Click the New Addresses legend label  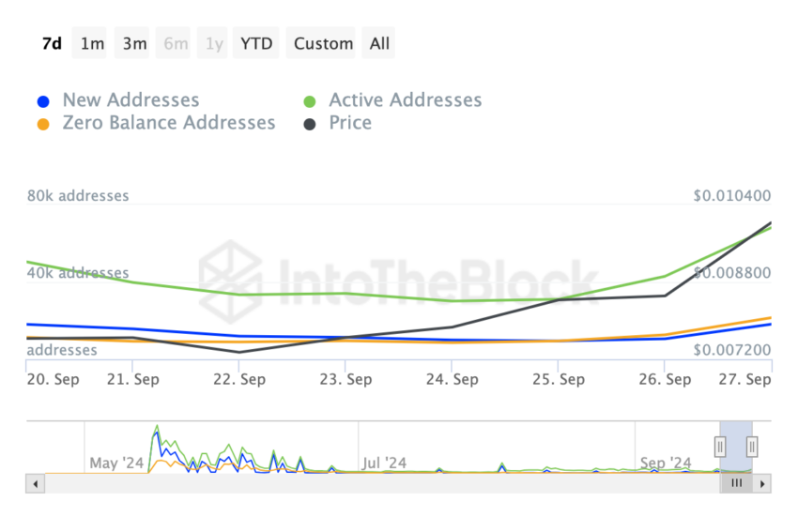130,100
